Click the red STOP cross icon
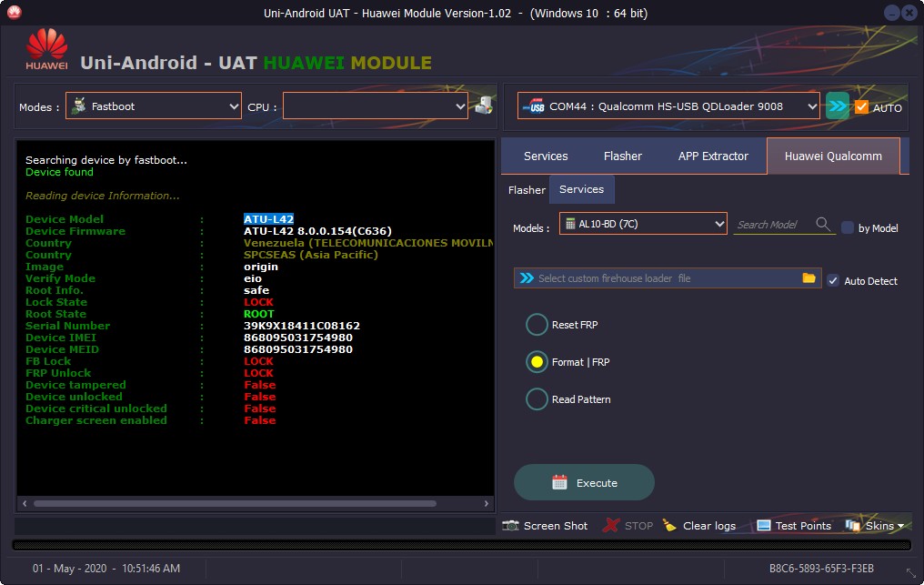Image resolution: width=924 pixels, height=585 pixels. point(611,525)
